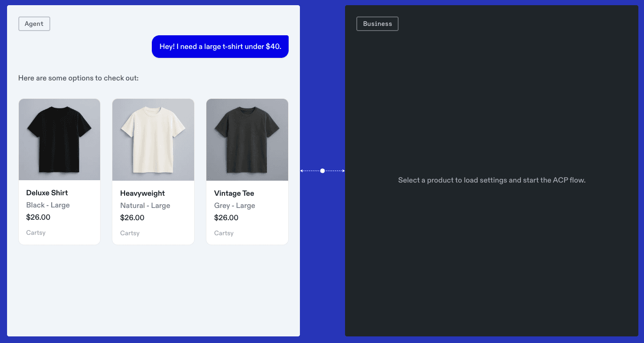
Task: Click the Cartsy merchant label under Vintage Tee
Action: point(224,233)
